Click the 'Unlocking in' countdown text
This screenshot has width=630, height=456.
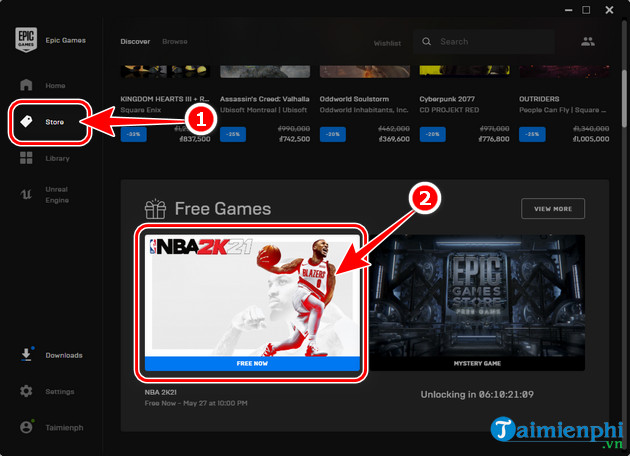coord(477,395)
